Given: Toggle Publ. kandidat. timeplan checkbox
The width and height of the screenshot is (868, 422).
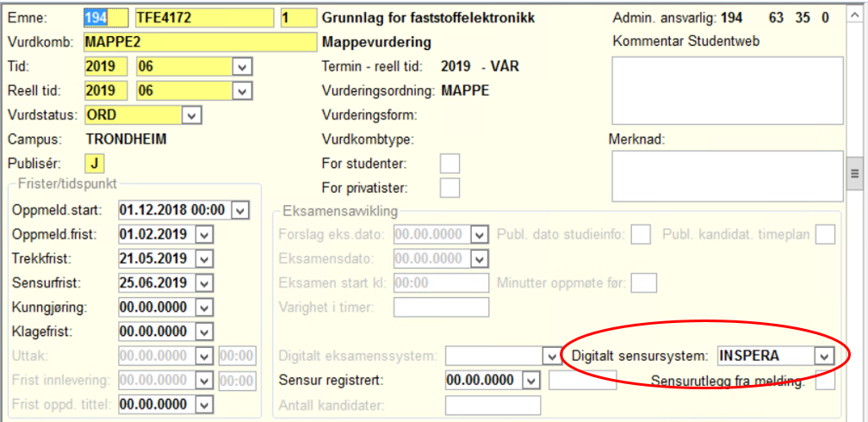Looking at the screenshot, I should pyautogui.click(x=825, y=234).
